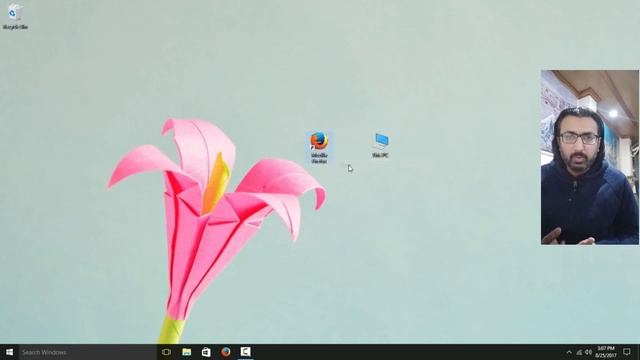The height and width of the screenshot is (360, 640).
Task: Open the Windows Start menu
Action: (9, 352)
